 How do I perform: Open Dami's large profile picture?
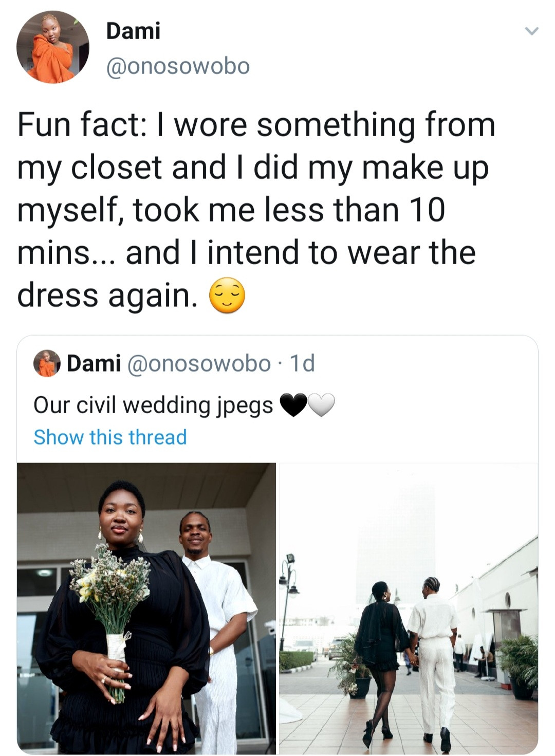(x=52, y=47)
